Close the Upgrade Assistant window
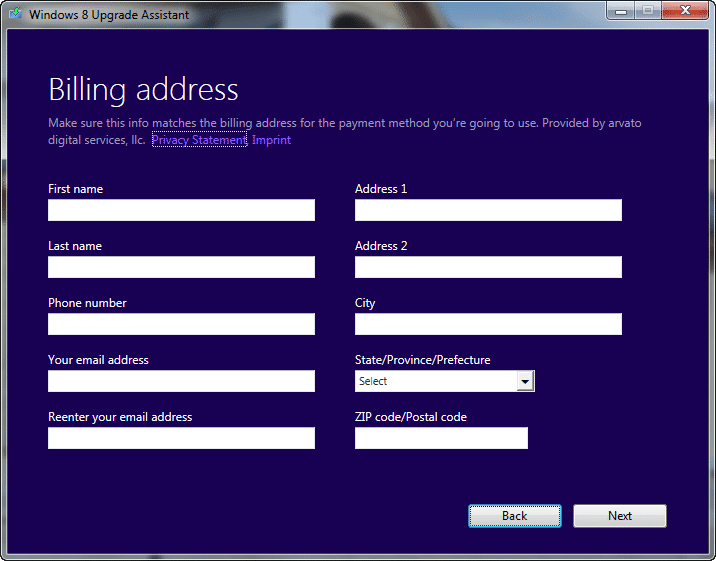716x561 pixels. (684, 10)
